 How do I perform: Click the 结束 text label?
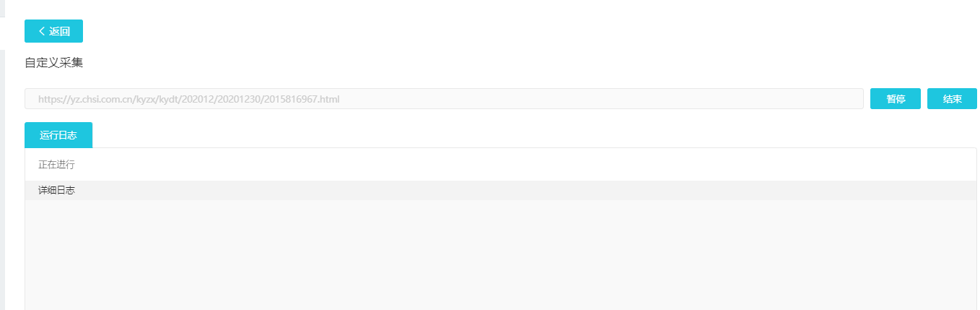[x=952, y=99]
